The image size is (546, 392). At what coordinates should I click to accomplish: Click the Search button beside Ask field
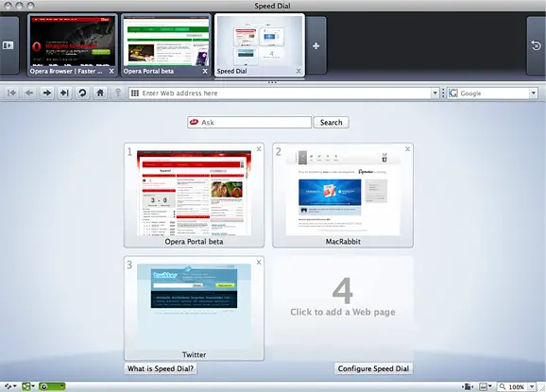(332, 122)
